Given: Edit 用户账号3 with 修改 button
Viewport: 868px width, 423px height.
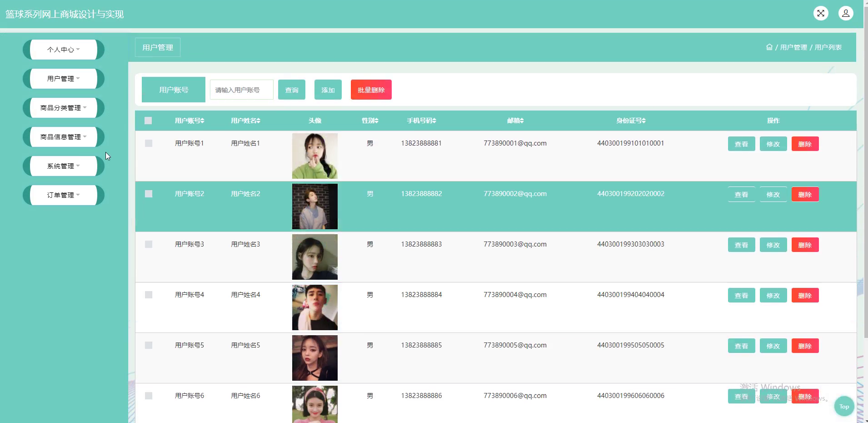Looking at the screenshot, I should coord(773,245).
